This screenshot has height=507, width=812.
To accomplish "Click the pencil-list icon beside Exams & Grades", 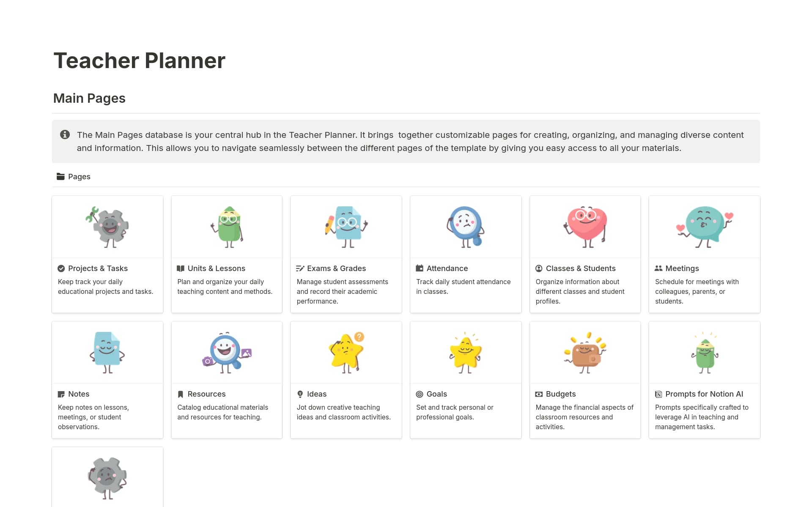I will pos(300,269).
